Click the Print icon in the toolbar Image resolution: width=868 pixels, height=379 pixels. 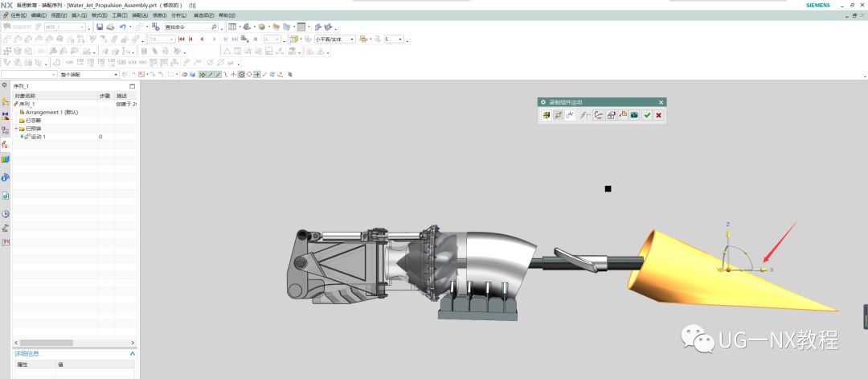click(110, 27)
